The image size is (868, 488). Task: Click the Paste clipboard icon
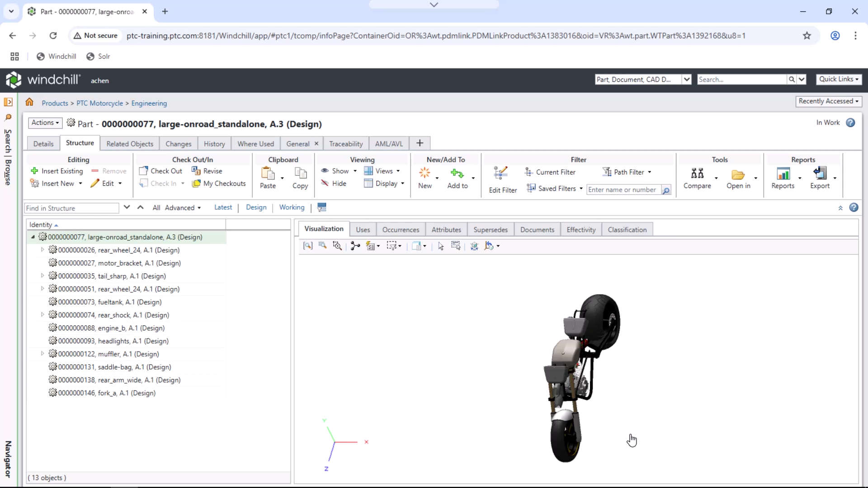point(268,174)
